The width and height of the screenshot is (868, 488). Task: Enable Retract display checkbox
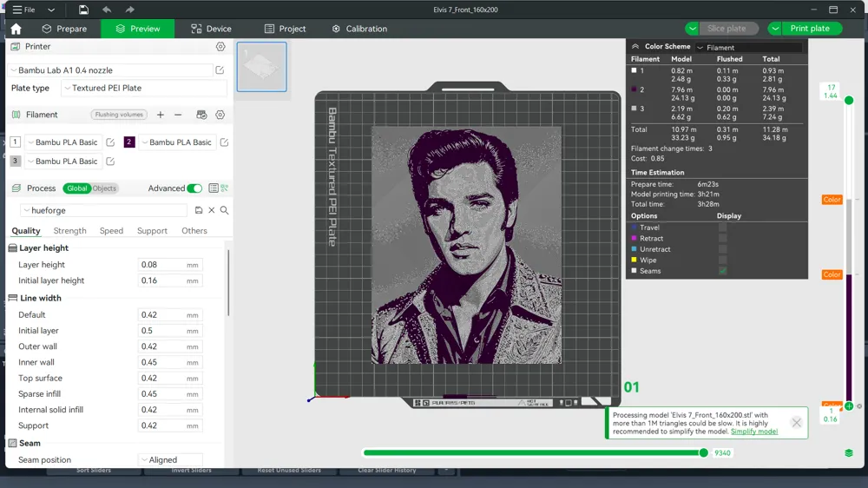[x=722, y=238]
